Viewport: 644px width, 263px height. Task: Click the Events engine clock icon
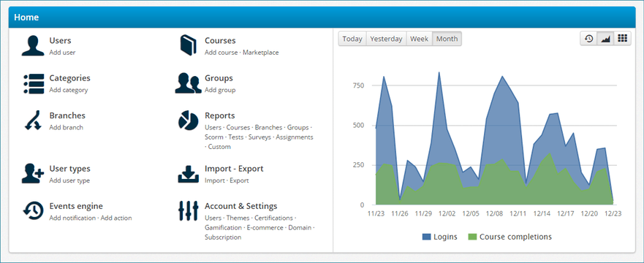pyautogui.click(x=33, y=211)
